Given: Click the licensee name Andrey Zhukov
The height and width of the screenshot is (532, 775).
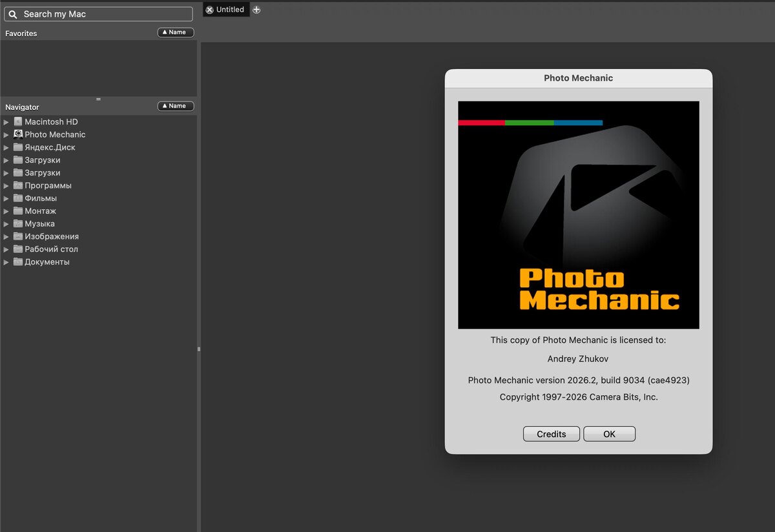Looking at the screenshot, I should pyautogui.click(x=578, y=359).
